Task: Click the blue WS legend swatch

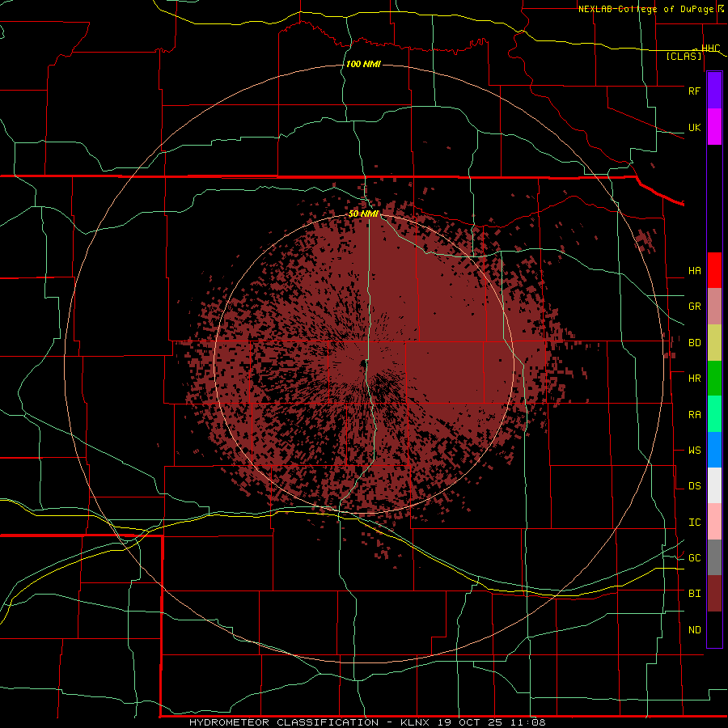Action: 714,450
